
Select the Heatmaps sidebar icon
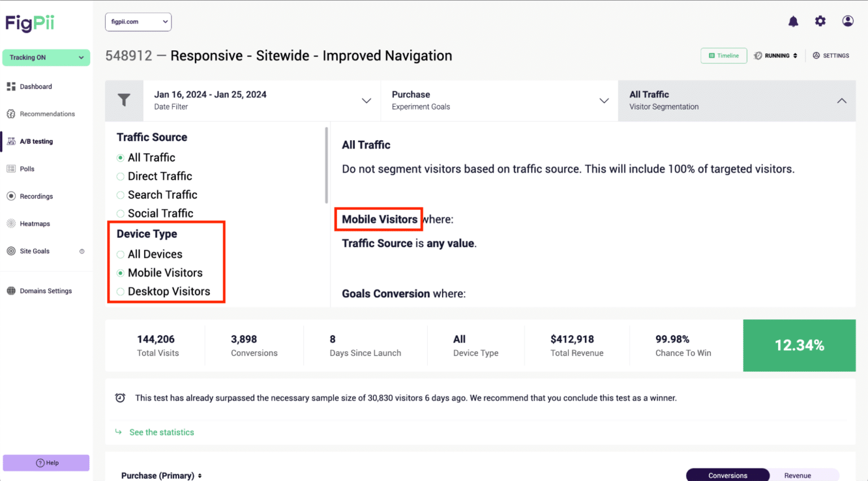point(34,223)
